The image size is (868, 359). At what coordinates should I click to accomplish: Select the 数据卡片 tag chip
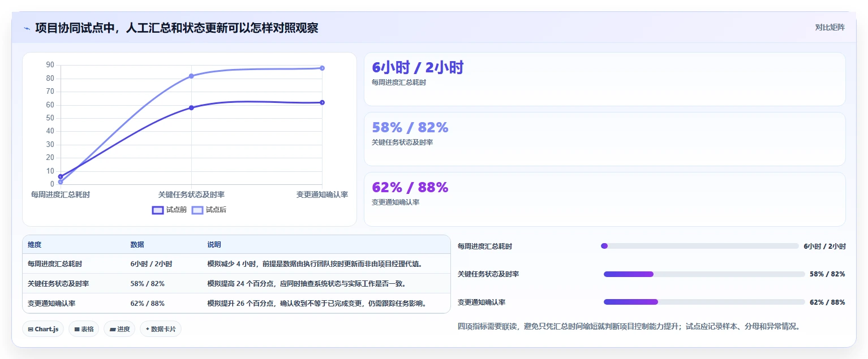tap(161, 329)
